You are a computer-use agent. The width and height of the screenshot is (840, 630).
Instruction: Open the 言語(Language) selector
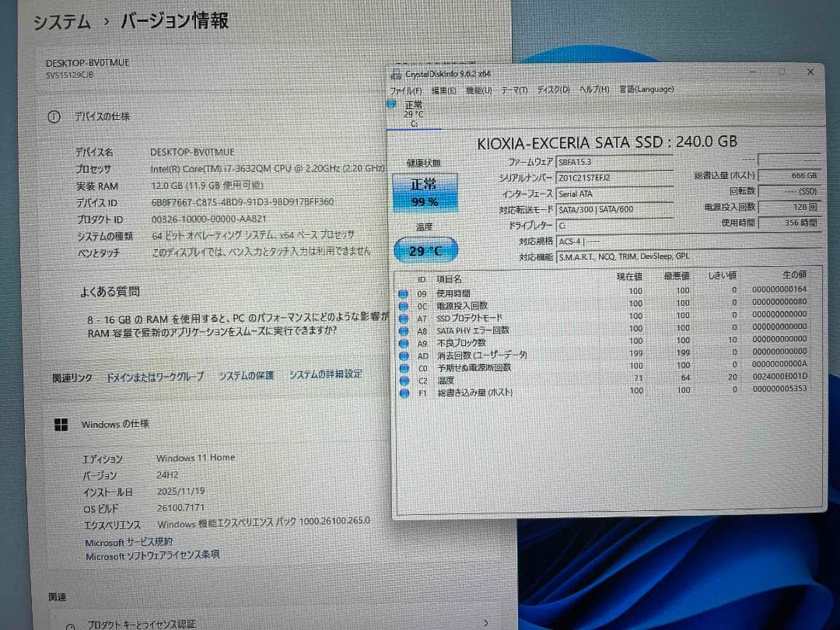coord(646,89)
